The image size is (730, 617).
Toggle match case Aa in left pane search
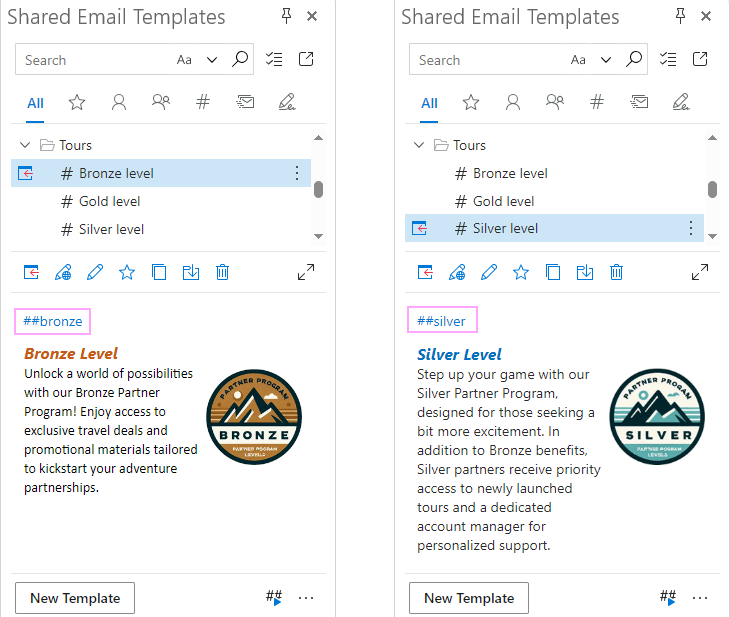pyautogui.click(x=184, y=60)
